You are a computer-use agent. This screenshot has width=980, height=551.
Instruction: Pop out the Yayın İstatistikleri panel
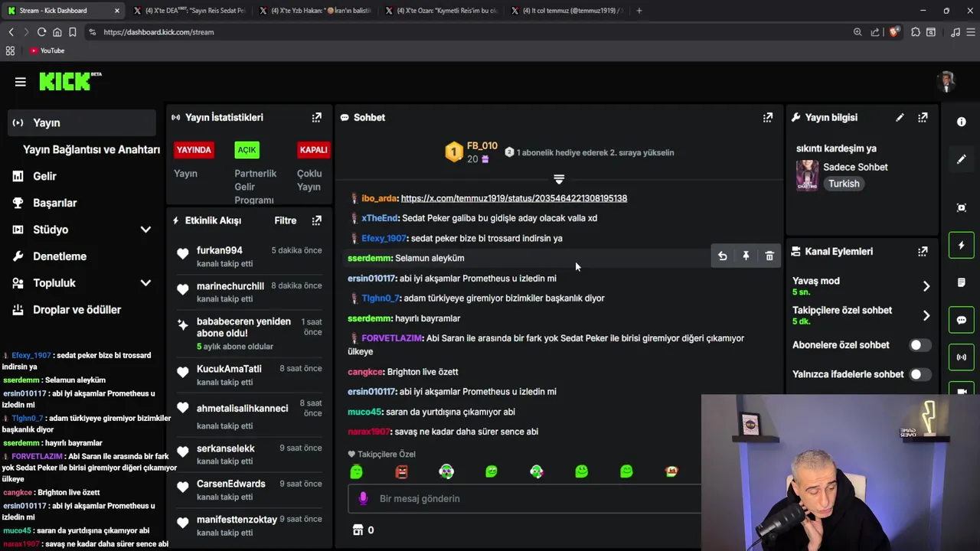pyautogui.click(x=316, y=117)
